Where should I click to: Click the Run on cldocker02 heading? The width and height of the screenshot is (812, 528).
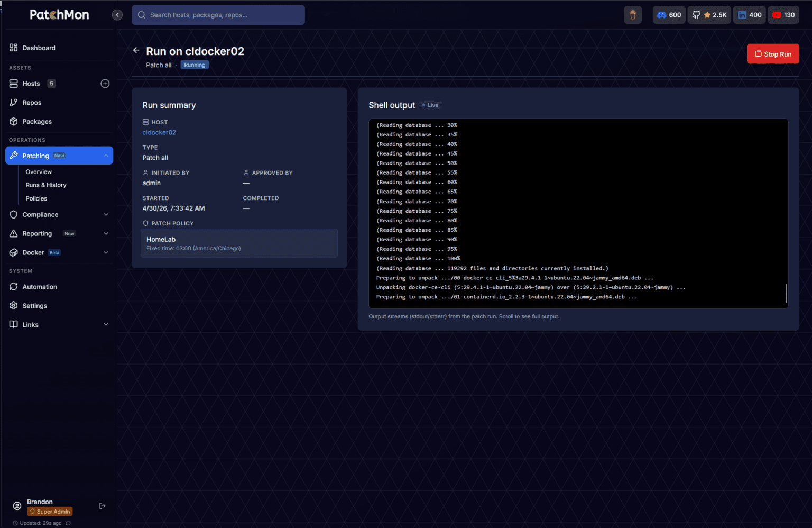point(195,51)
